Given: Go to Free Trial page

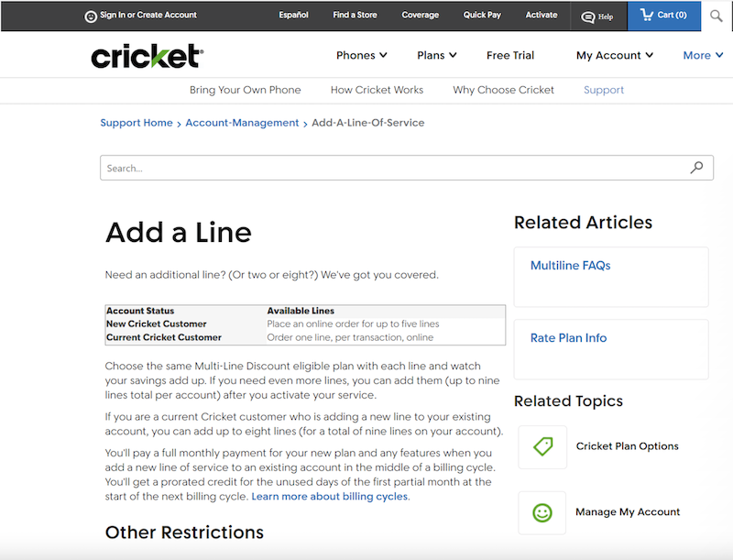Looking at the screenshot, I should 510,56.
